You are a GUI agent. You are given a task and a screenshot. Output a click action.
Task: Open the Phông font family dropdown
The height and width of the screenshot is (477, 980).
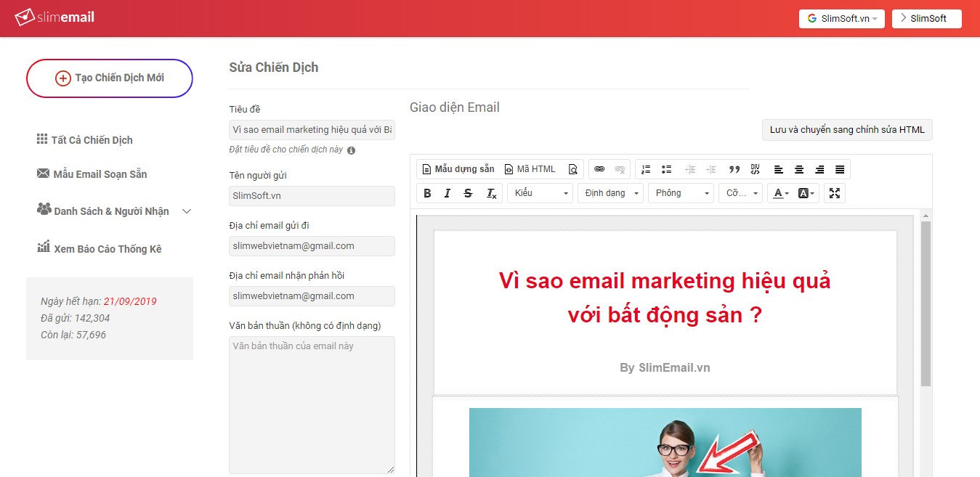pyautogui.click(x=680, y=192)
